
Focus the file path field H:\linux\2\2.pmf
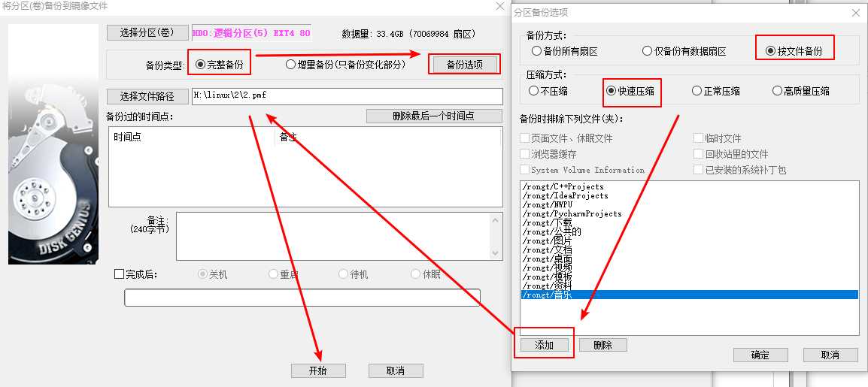pos(347,96)
